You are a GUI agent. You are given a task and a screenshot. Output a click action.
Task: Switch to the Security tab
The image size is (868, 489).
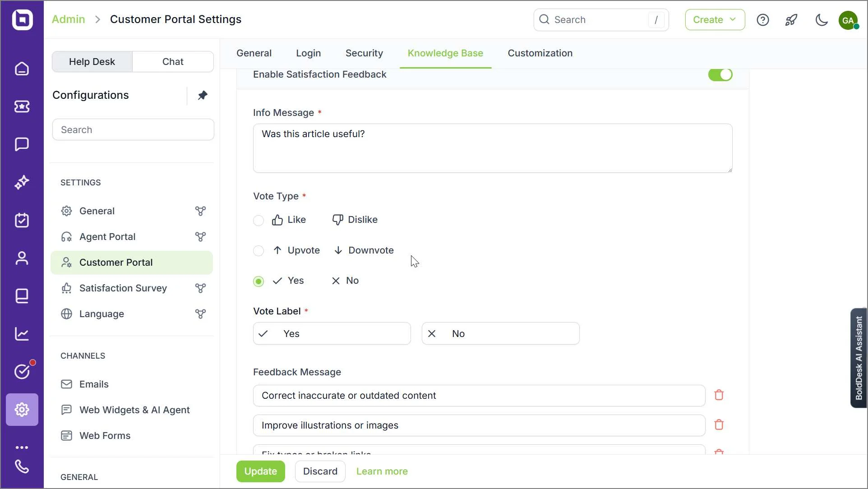tap(364, 53)
